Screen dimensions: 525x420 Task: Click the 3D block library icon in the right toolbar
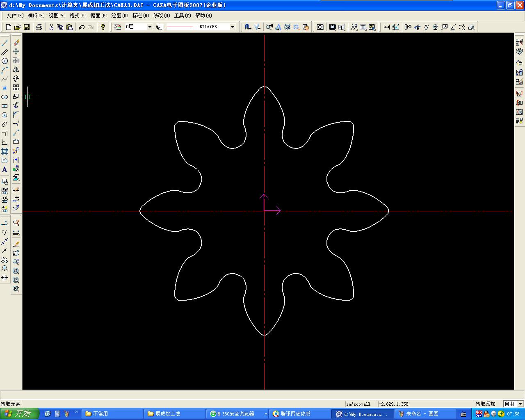point(519,51)
